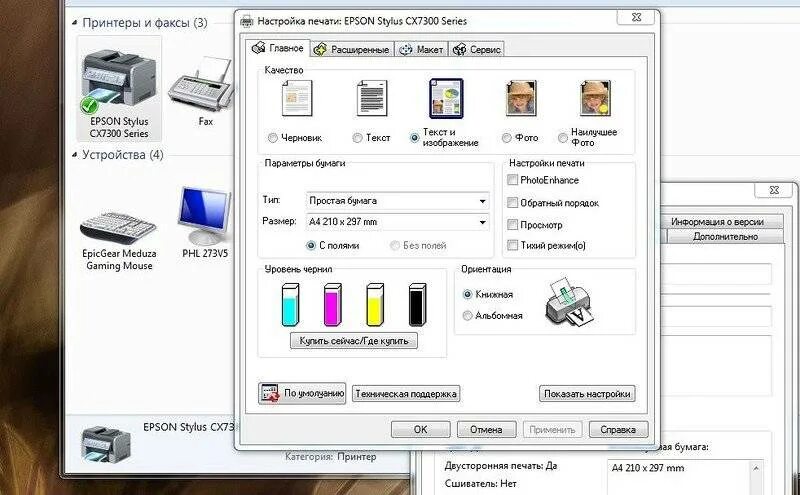The image size is (800, 495).
Task: Click the Купить сейчас/Где купить button
Action: (354, 341)
